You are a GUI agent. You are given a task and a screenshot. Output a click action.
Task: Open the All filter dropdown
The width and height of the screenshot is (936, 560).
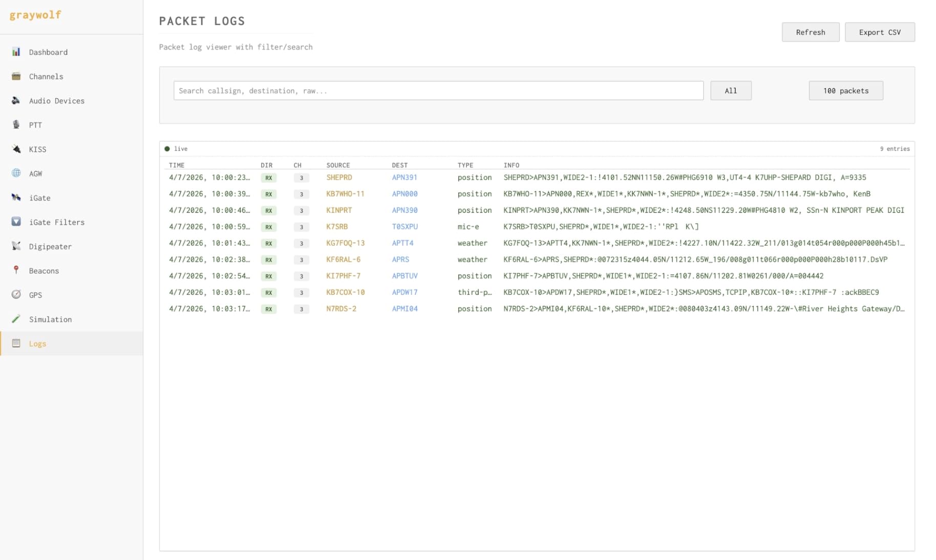coord(731,91)
